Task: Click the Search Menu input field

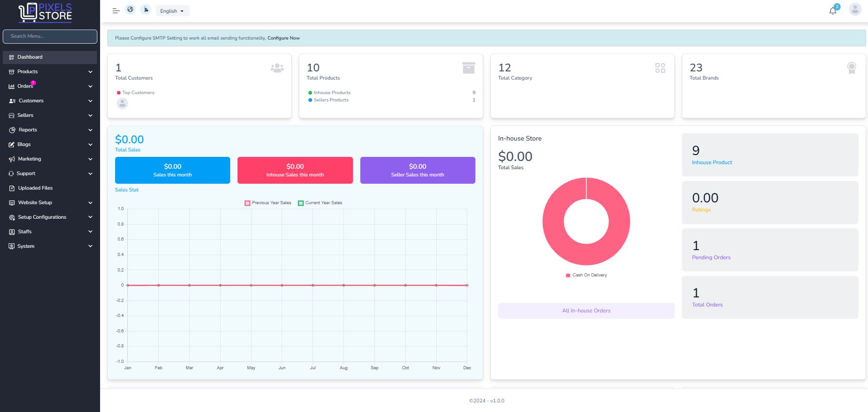Action: 50,36
